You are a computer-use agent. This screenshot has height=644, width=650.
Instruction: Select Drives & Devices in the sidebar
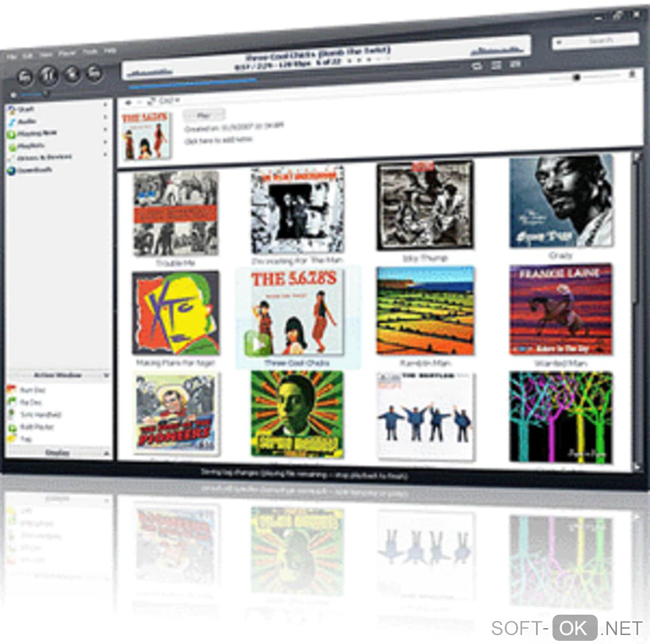[45, 157]
